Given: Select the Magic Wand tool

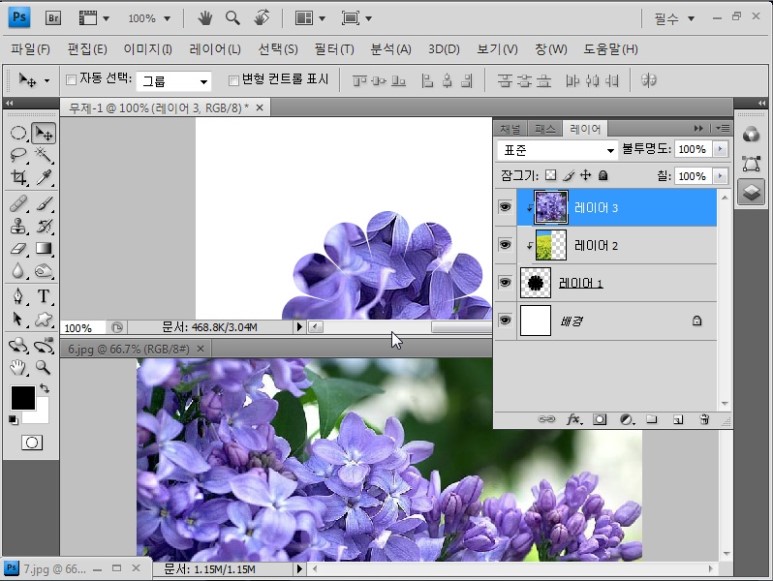Looking at the screenshot, I should tap(43, 155).
